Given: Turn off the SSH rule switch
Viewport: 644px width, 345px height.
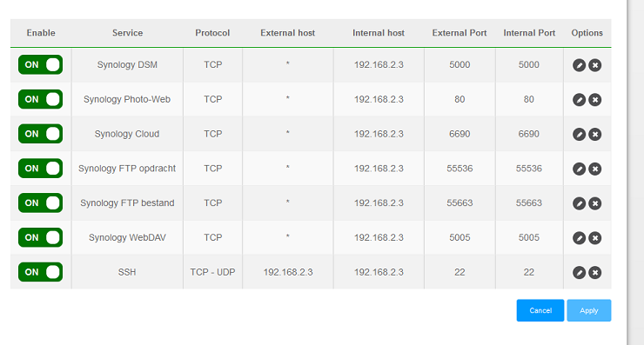Looking at the screenshot, I should click(x=40, y=272).
